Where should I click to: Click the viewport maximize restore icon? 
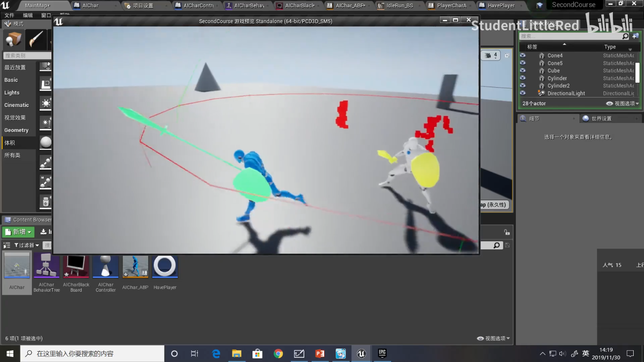pyautogui.click(x=507, y=55)
